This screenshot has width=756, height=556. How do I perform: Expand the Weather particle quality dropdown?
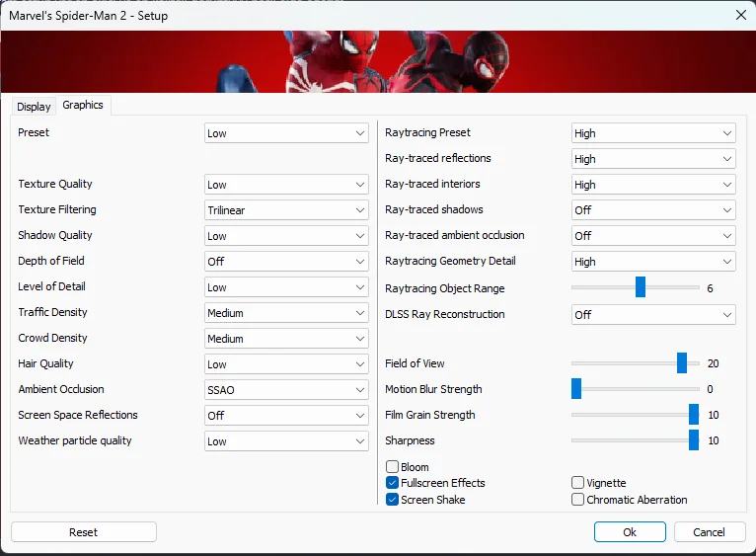click(x=286, y=441)
